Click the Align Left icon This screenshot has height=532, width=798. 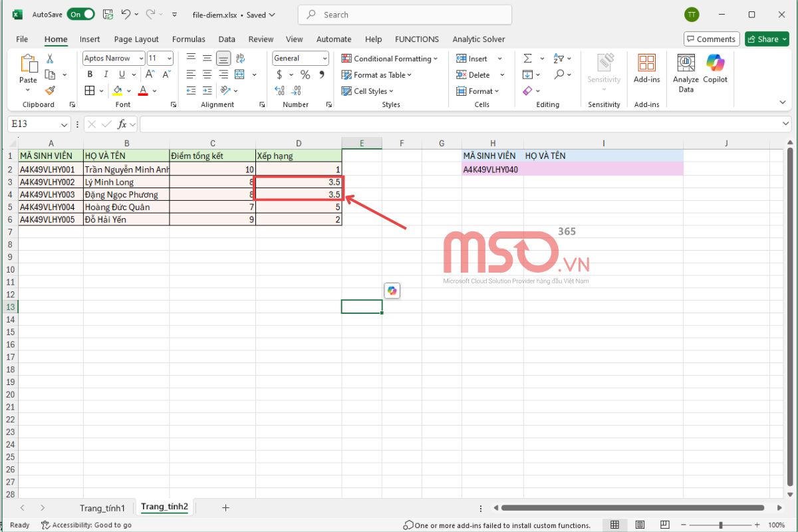[192, 74]
